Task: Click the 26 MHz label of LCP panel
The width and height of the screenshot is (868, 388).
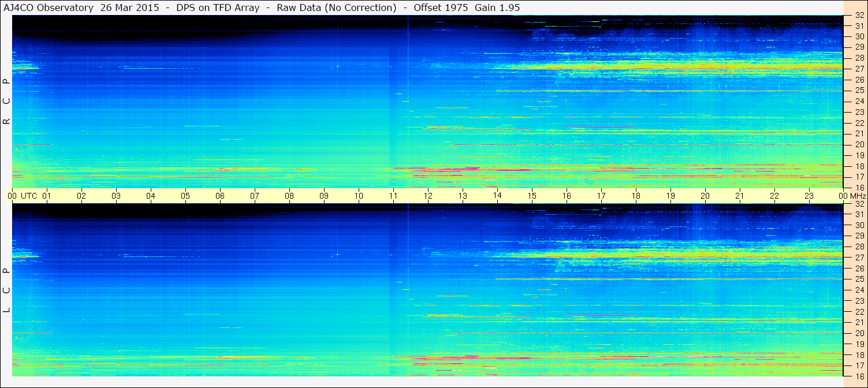Action: coord(859,268)
